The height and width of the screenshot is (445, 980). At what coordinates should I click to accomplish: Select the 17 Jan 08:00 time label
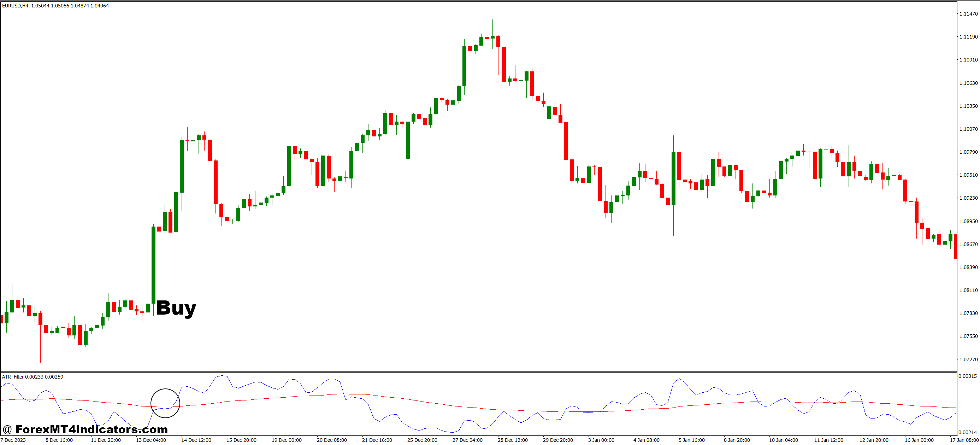click(964, 440)
